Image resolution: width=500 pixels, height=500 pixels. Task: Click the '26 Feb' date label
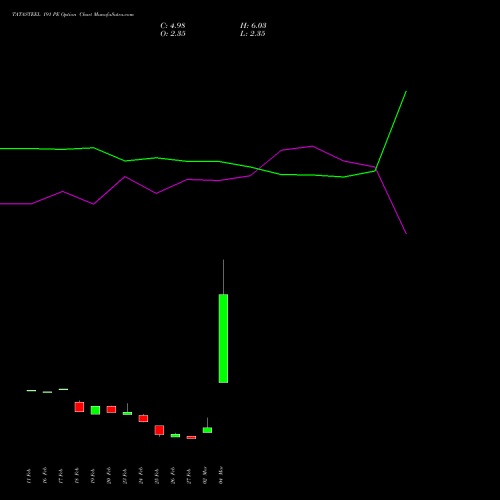173,476
